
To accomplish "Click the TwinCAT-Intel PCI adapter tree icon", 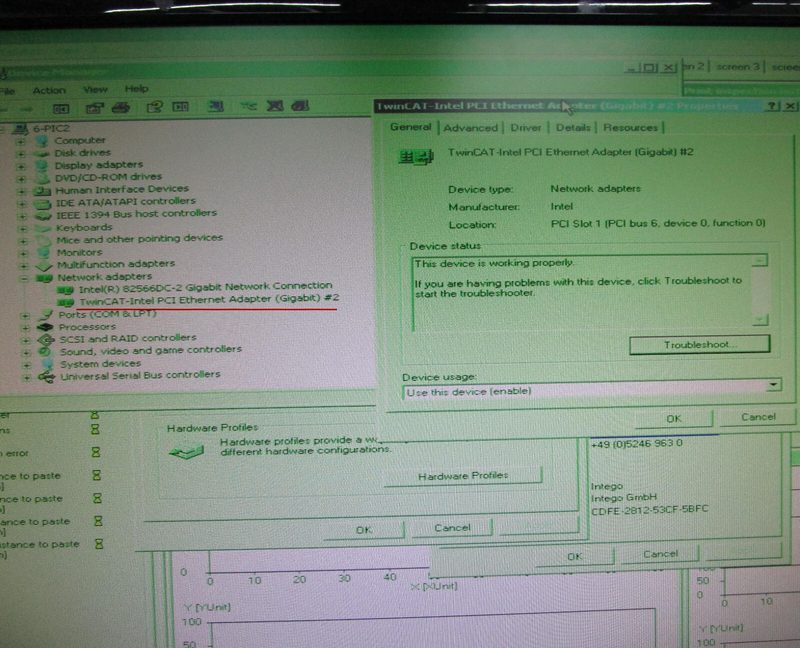I will 65,303.
